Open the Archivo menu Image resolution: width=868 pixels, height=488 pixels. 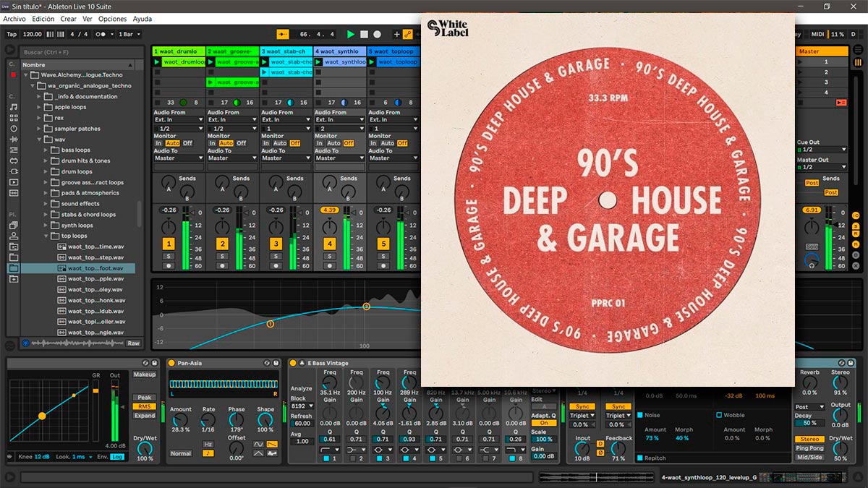(x=14, y=19)
